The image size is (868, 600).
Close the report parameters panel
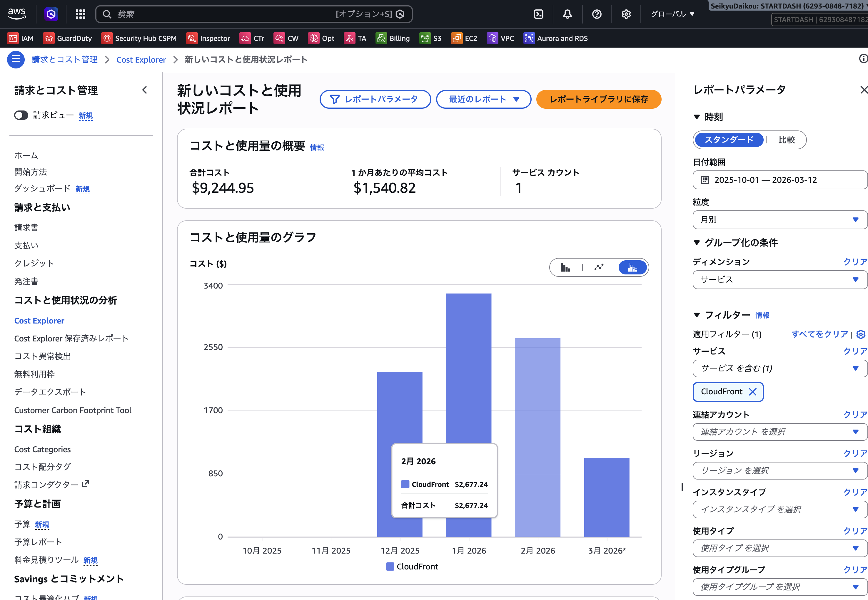[864, 90]
